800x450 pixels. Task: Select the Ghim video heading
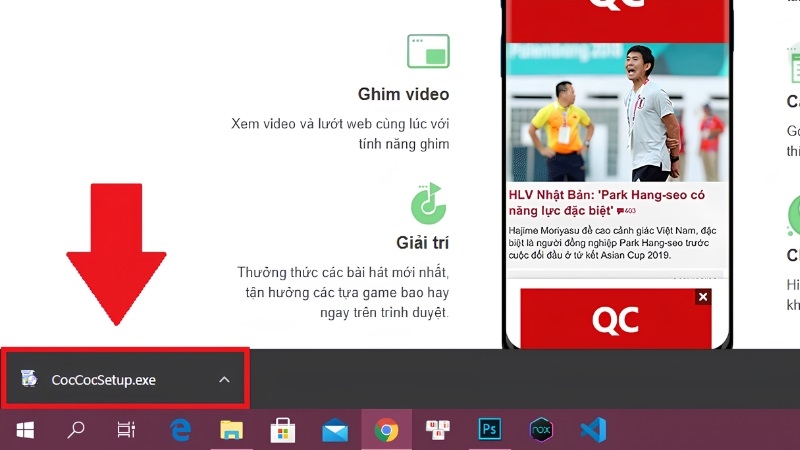(x=403, y=94)
